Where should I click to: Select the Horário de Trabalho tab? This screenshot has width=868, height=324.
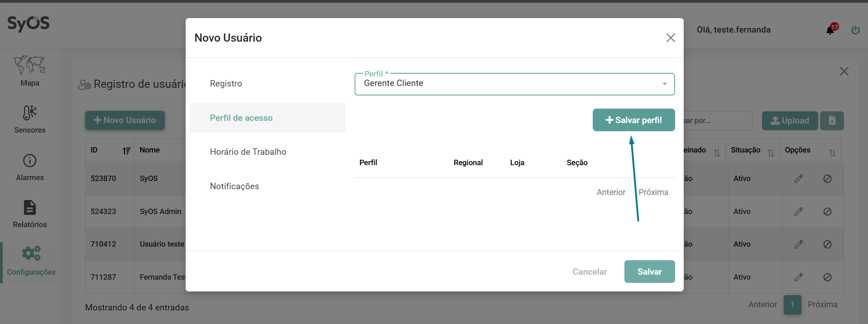pyautogui.click(x=248, y=152)
